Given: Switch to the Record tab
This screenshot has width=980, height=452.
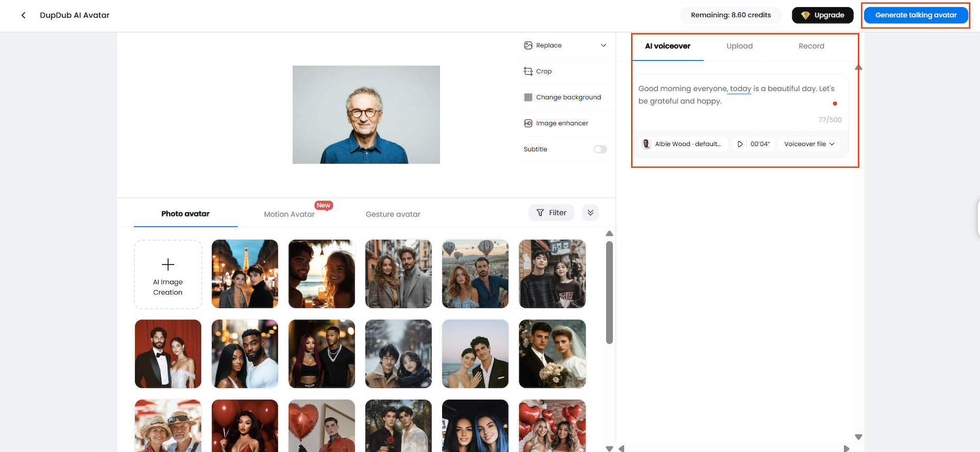Looking at the screenshot, I should pyautogui.click(x=811, y=46).
